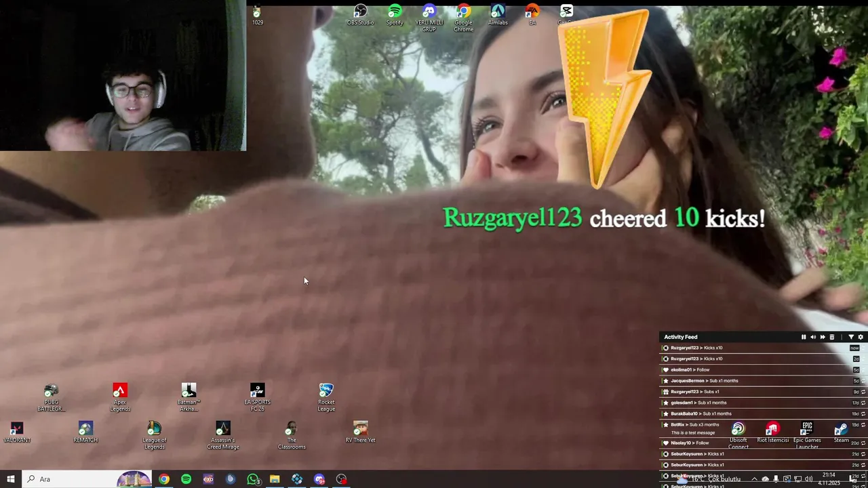868x488 pixels.
Task: Launch VALORANT from the desktop
Action: pyautogui.click(x=17, y=432)
